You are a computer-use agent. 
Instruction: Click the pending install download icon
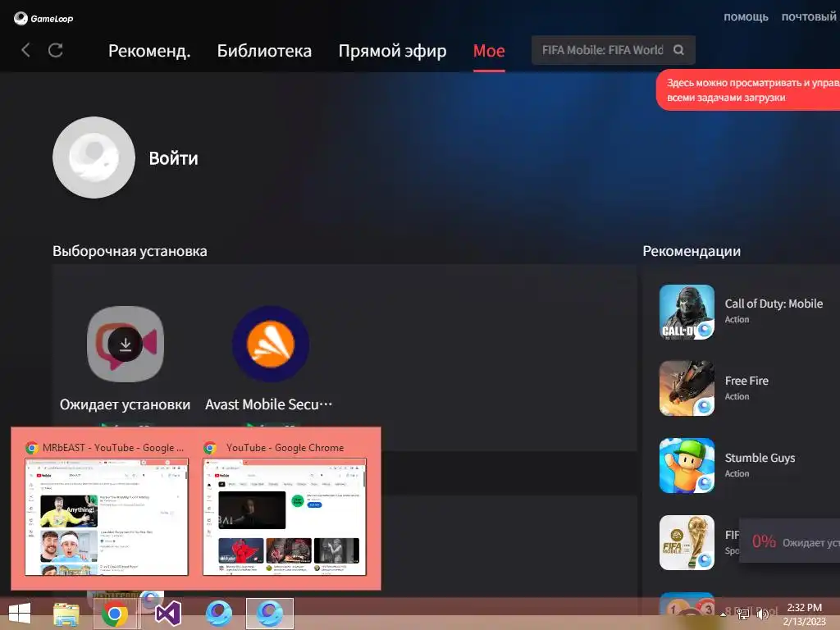[x=126, y=344]
